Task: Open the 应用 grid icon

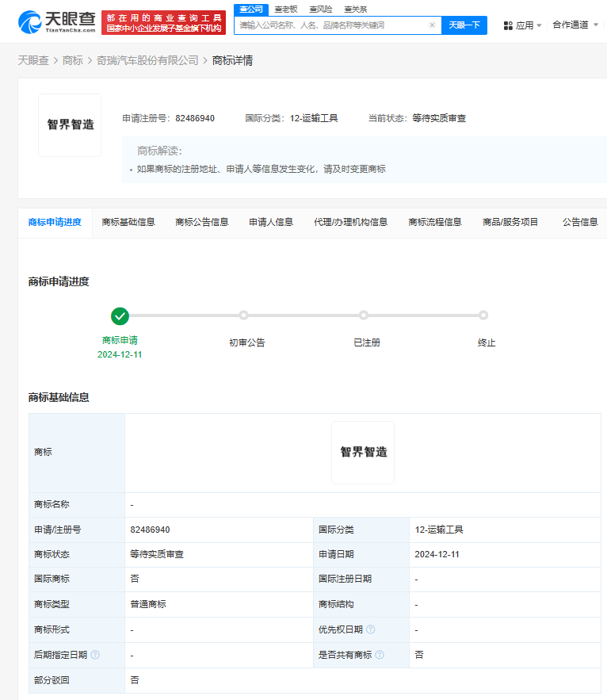Action: click(508, 25)
